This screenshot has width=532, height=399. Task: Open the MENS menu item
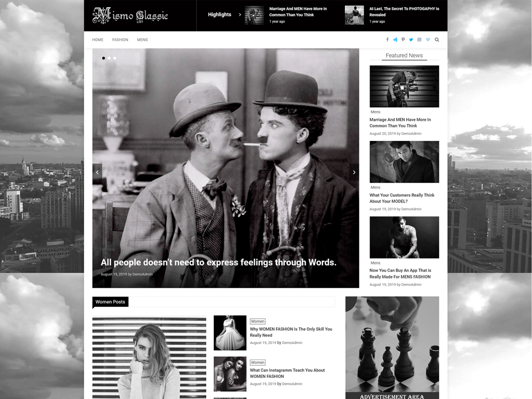click(142, 40)
